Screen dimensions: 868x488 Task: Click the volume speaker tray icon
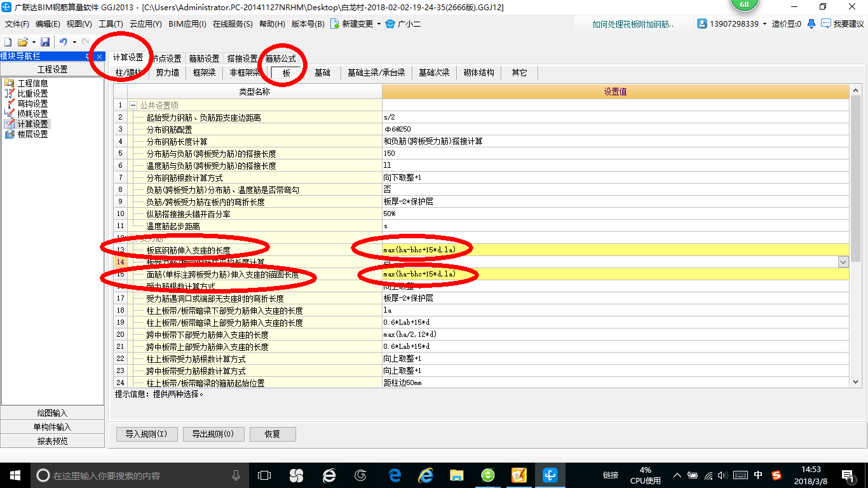(x=724, y=475)
